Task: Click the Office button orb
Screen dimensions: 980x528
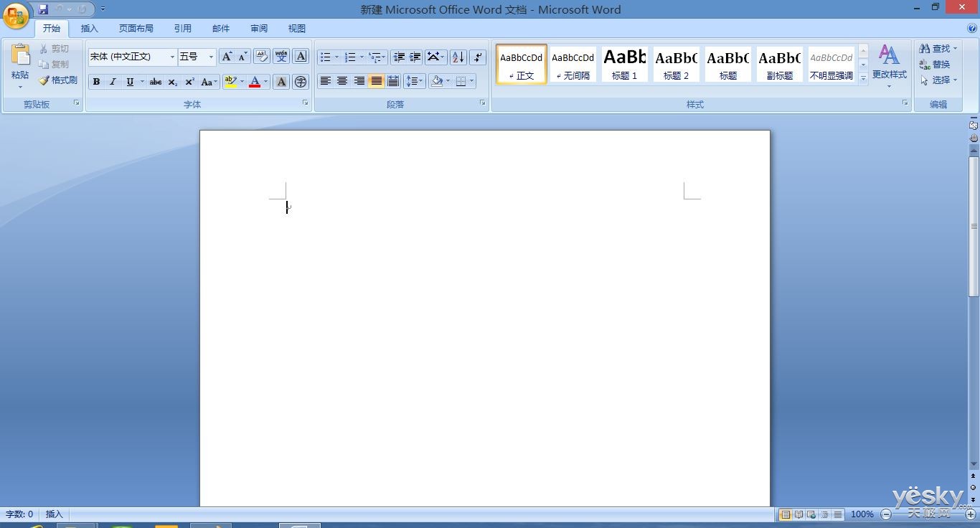Action: pos(15,15)
